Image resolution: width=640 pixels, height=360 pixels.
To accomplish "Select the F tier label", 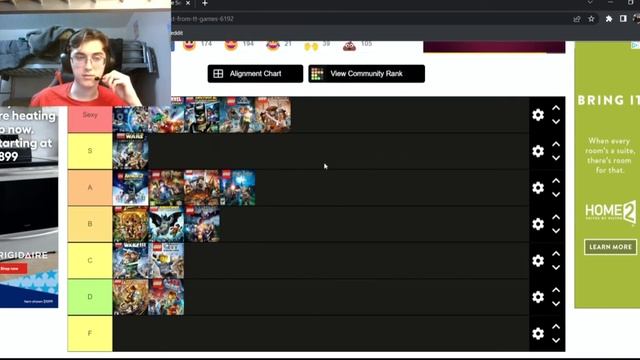I will click(x=90, y=333).
